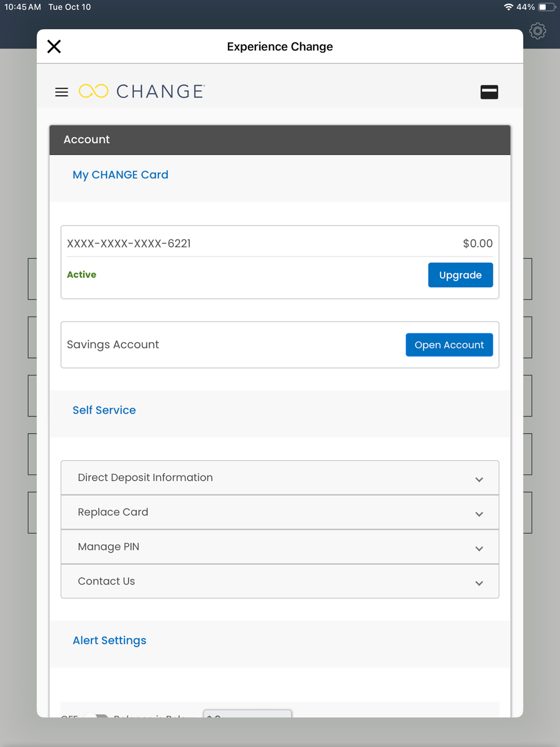The width and height of the screenshot is (560, 747).
Task: Open settings gear icon
Action: click(538, 31)
